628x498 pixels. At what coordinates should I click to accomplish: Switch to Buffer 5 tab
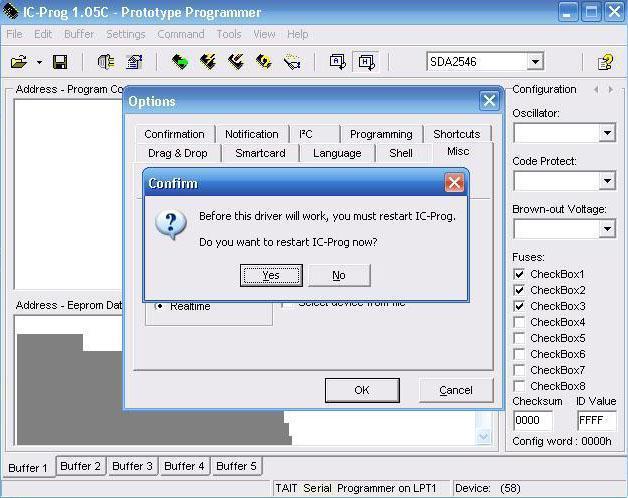click(236, 466)
